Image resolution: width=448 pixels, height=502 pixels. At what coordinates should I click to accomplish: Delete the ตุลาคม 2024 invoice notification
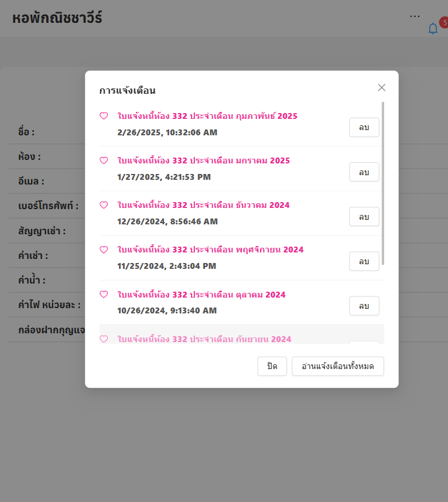[x=364, y=306]
